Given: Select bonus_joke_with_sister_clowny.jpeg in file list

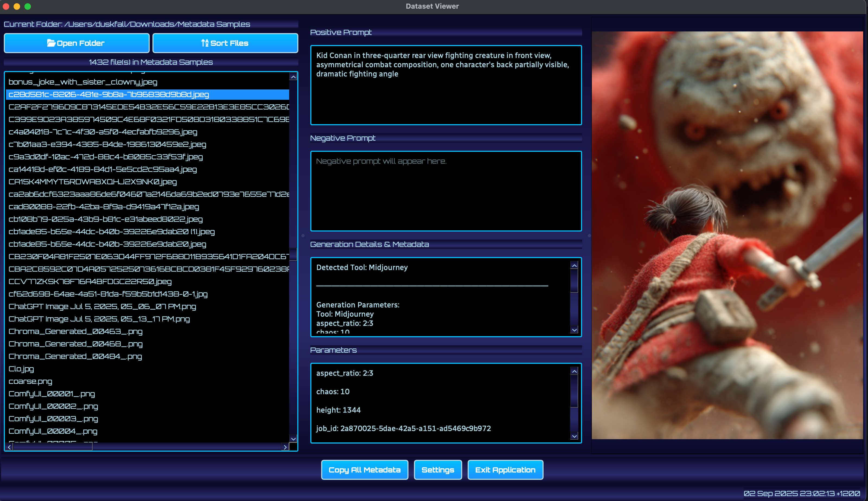Looking at the screenshot, I should 83,82.
